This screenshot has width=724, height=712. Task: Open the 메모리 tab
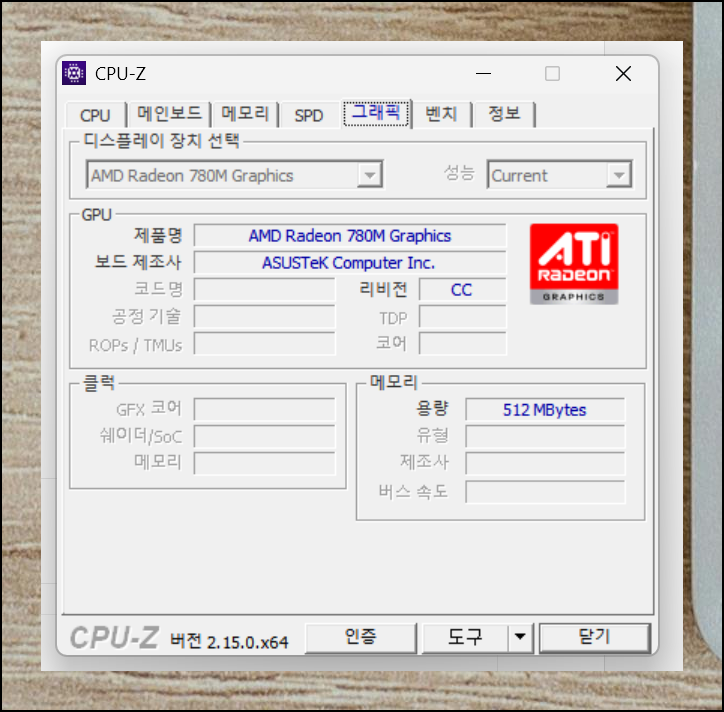245,114
